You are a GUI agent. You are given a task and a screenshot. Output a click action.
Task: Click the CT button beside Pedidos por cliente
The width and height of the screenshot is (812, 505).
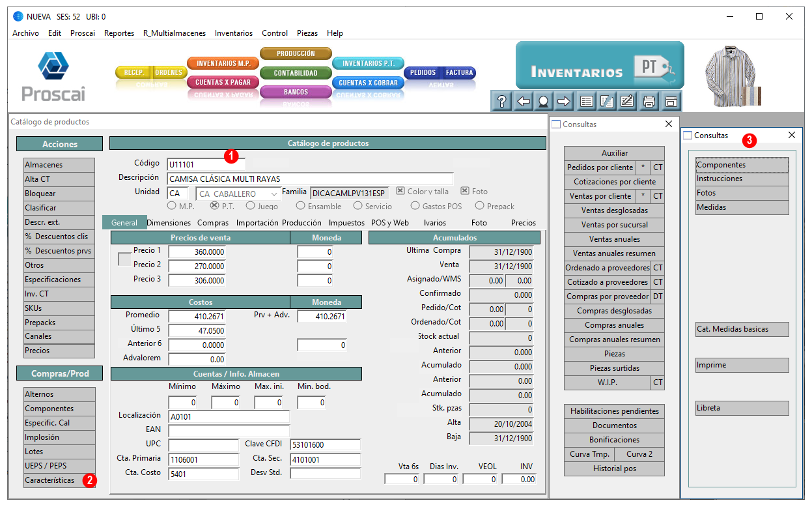click(658, 167)
